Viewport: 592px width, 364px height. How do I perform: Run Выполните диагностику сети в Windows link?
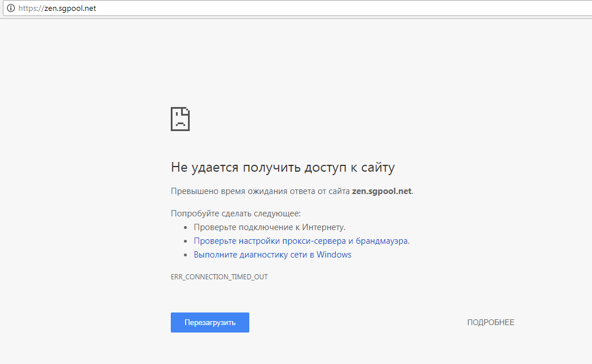[x=272, y=255]
